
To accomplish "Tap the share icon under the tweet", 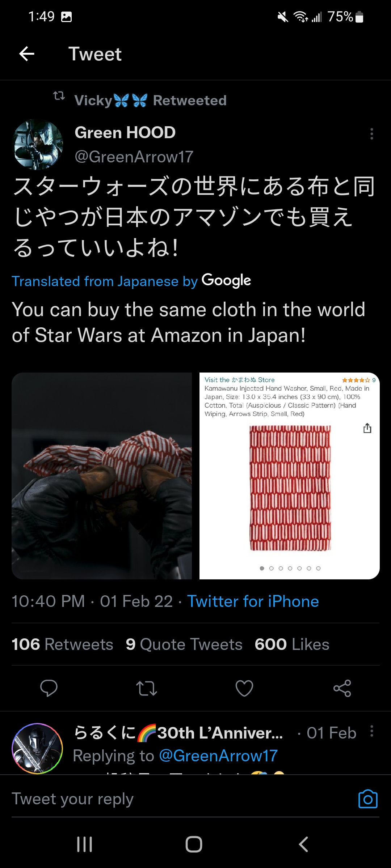I will click(342, 688).
